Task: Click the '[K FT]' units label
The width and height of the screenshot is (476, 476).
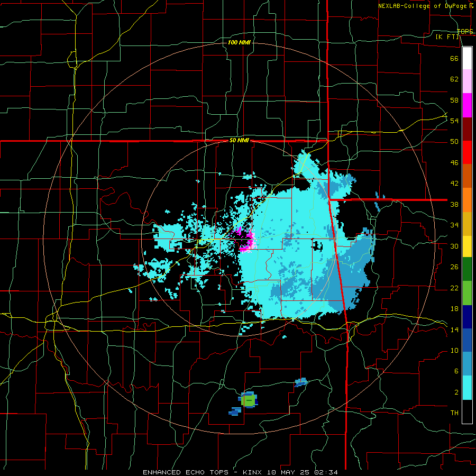Action: pos(447,36)
